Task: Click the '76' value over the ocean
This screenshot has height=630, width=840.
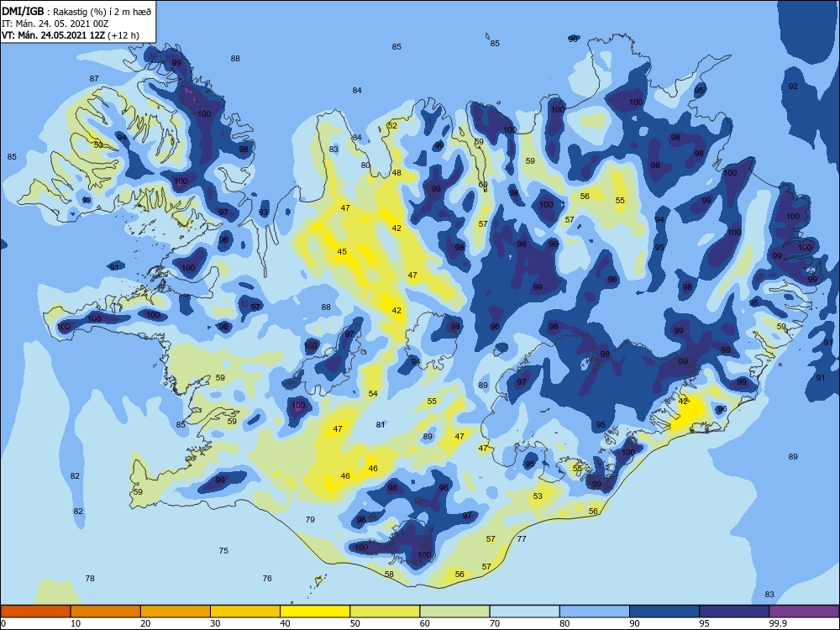Action: tap(267, 578)
